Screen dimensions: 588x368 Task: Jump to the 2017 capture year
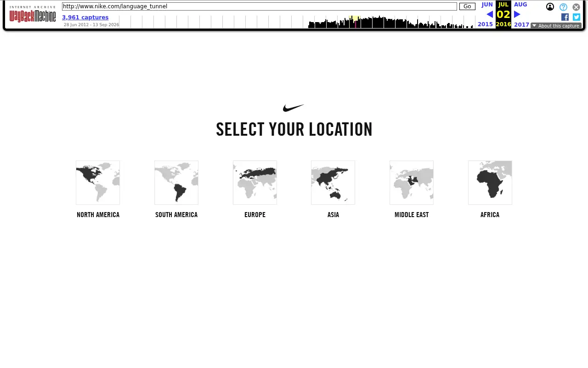tap(522, 24)
